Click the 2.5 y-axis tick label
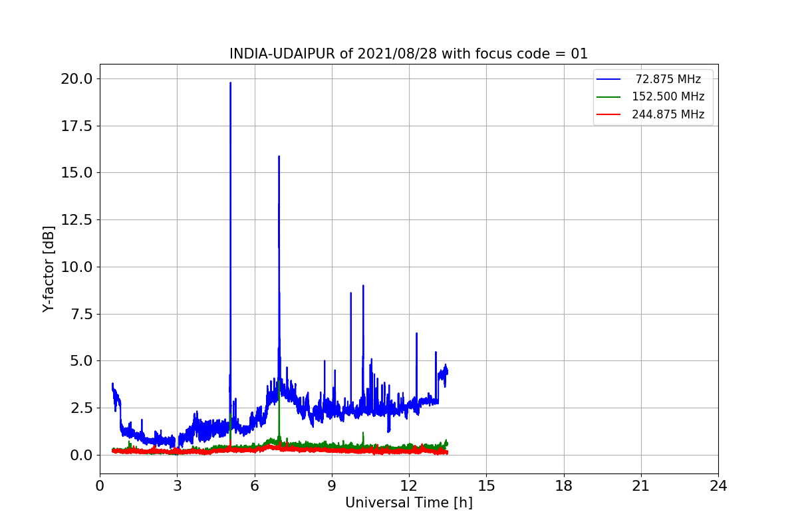The height and width of the screenshot is (532, 798). point(82,408)
